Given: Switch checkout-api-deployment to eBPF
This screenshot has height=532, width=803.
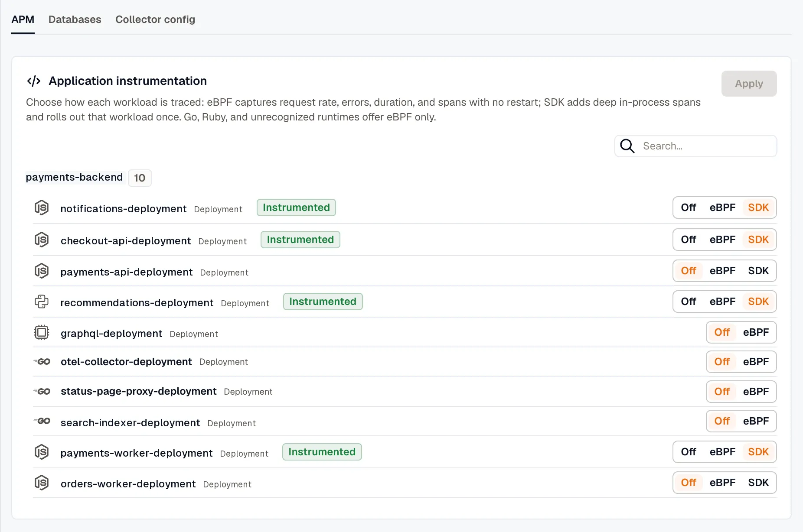Looking at the screenshot, I should coord(722,240).
